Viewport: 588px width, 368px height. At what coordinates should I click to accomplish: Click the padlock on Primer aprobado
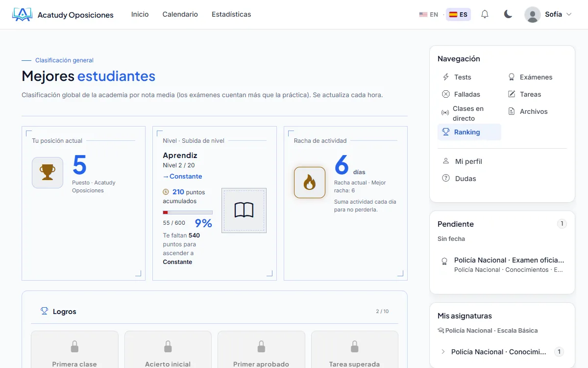[261, 347]
